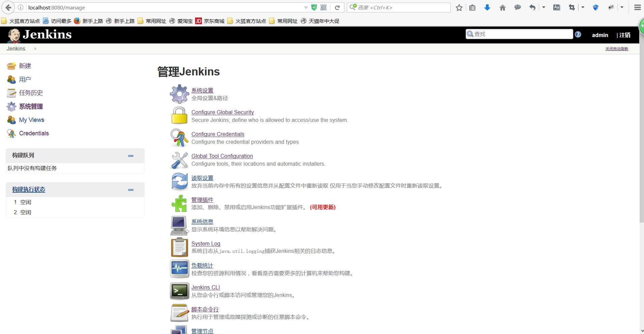Screen dimensions: 644x334
Task: Click the admin user link
Action: [600, 35]
